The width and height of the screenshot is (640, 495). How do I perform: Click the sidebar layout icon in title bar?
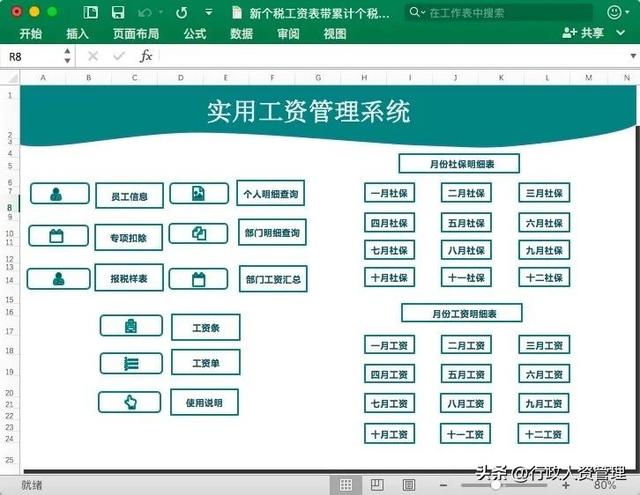click(x=90, y=12)
